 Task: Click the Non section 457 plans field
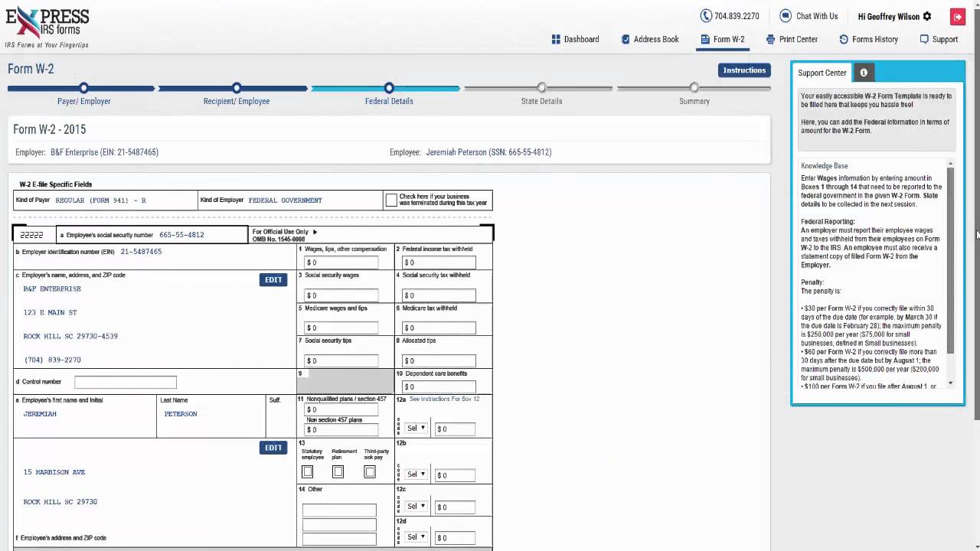(341, 429)
